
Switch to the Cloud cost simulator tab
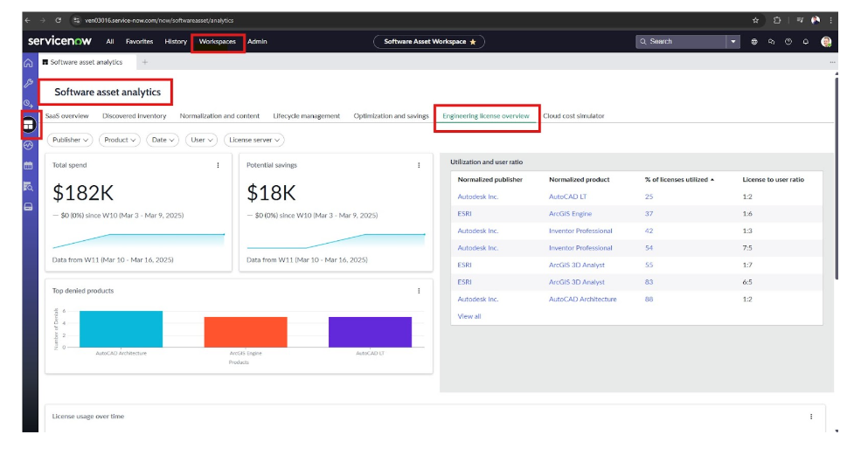(x=573, y=116)
